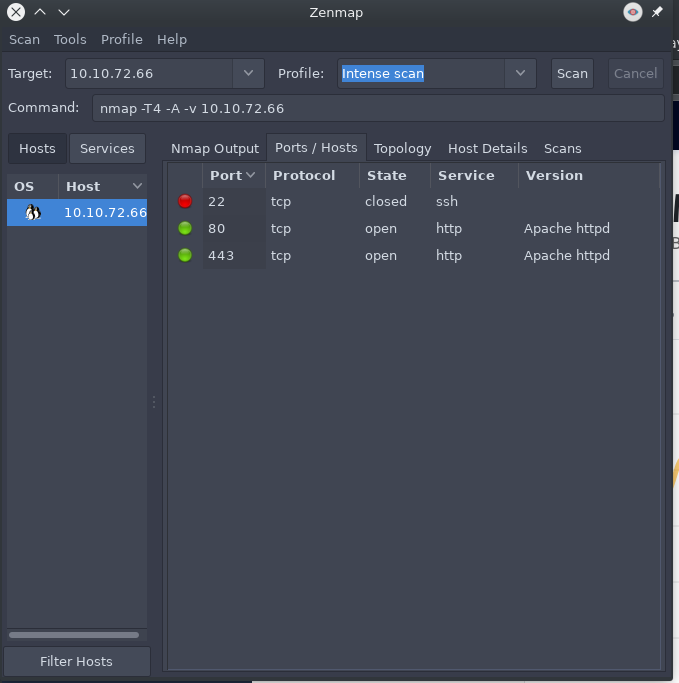The height and width of the screenshot is (683, 679).
Task: Open the Profile menu
Action: coord(122,40)
